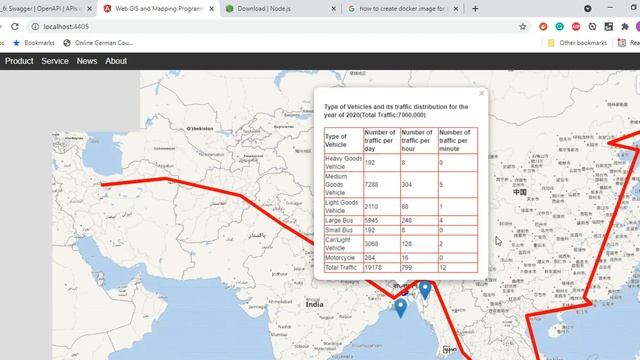Close the traffic distribution popup
The width and height of the screenshot is (640, 360).
(481, 93)
